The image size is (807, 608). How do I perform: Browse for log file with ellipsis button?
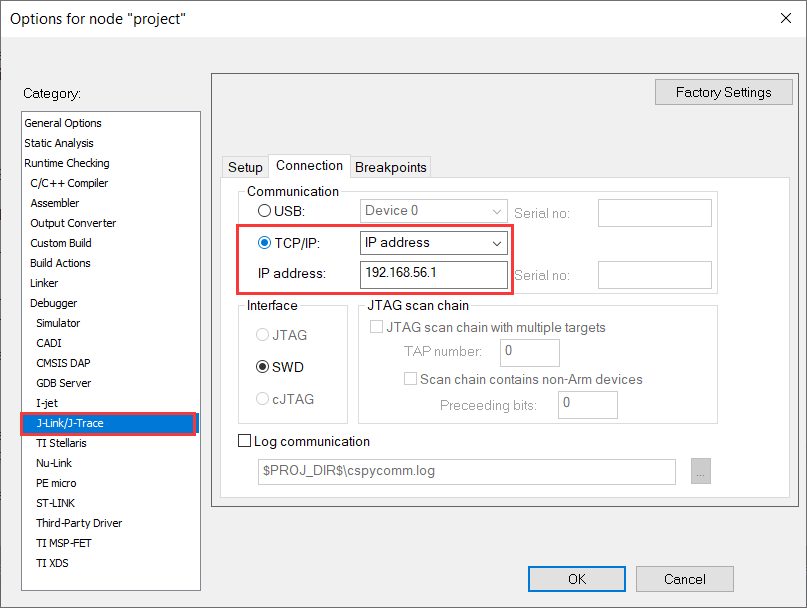[x=700, y=471]
